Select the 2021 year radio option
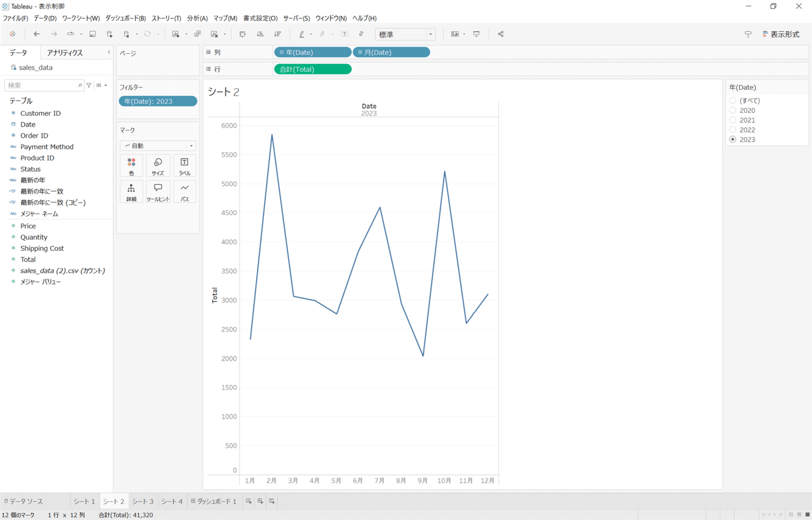Image resolution: width=812 pixels, height=520 pixels. 733,120
